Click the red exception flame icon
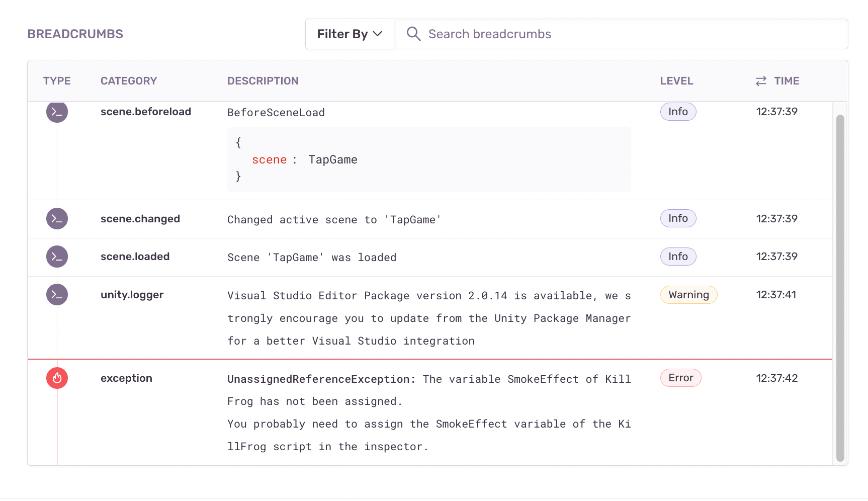Screen dimensions: 868x501 tap(57, 378)
